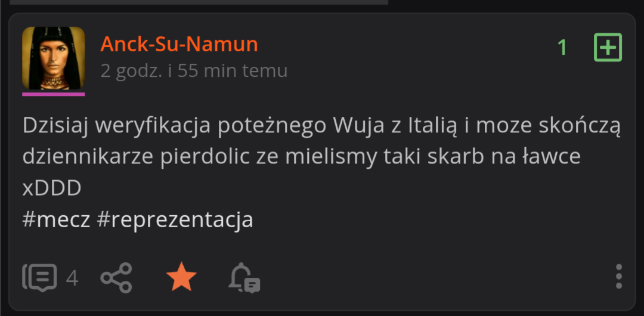The image size is (644, 316).
Task: Open permalink "2 godz. i 55 min temu"
Action: pos(194,71)
